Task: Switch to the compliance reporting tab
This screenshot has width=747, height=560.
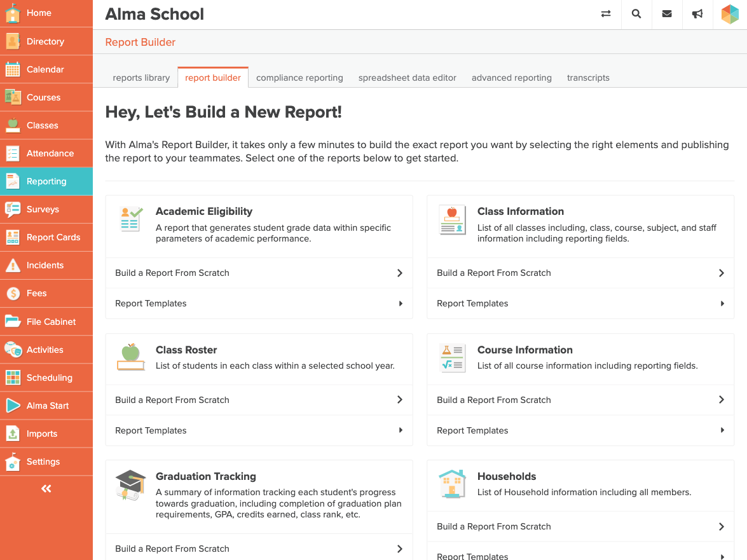Action: point(299,78)
